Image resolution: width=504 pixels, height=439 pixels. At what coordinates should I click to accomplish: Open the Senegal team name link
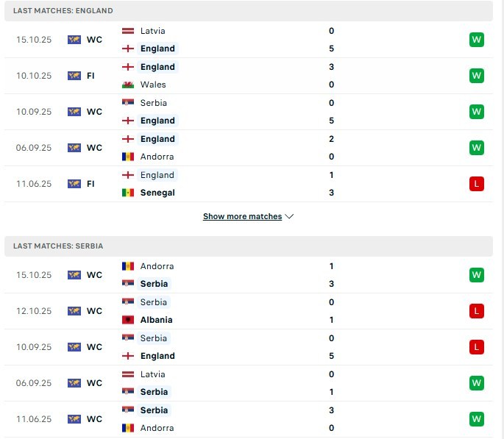click(159, 193)
